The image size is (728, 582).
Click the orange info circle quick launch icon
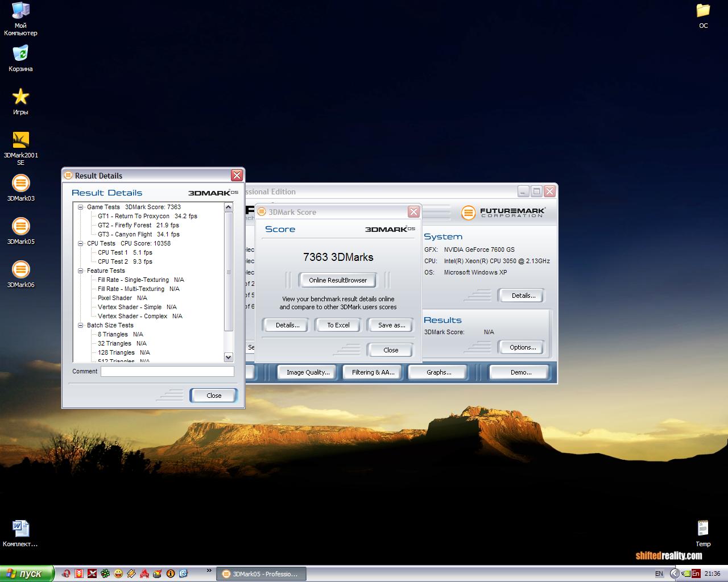171,573
